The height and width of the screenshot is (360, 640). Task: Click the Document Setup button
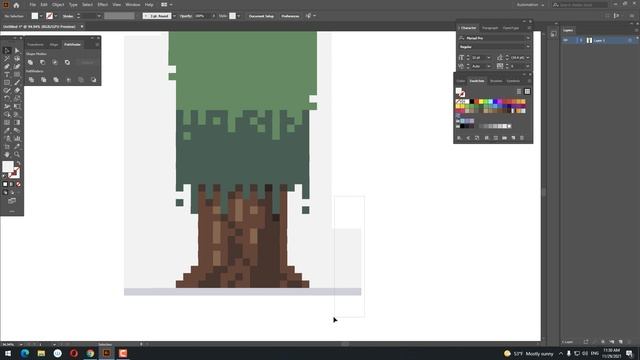pyautogui.click(x=261, y=16)
